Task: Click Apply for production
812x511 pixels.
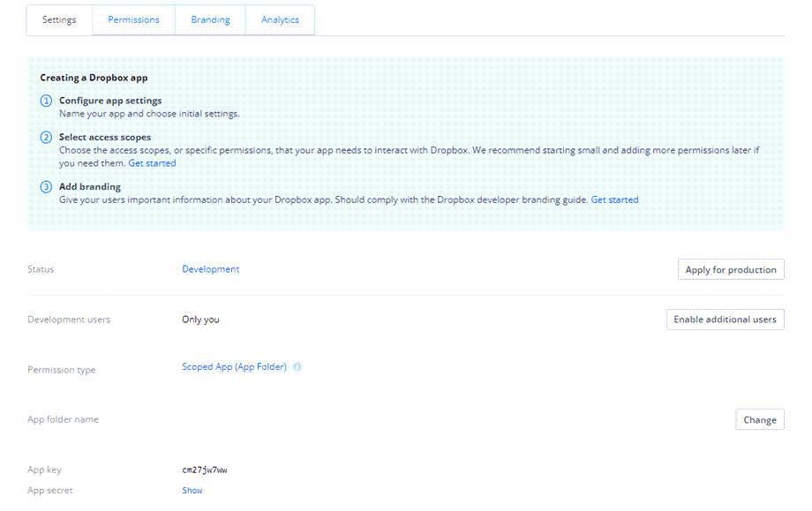Action: [731, 269]
